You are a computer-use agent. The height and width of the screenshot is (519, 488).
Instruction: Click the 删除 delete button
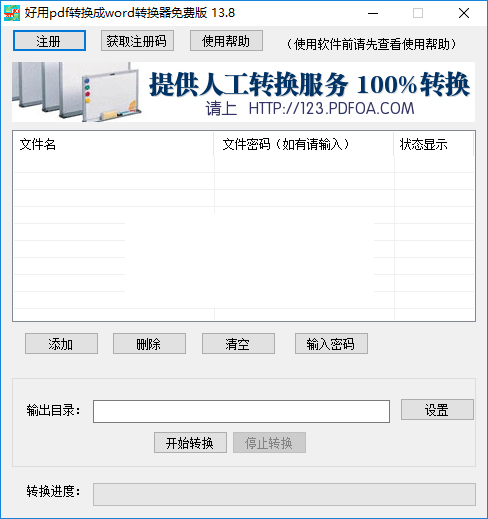tap(149, 343)
